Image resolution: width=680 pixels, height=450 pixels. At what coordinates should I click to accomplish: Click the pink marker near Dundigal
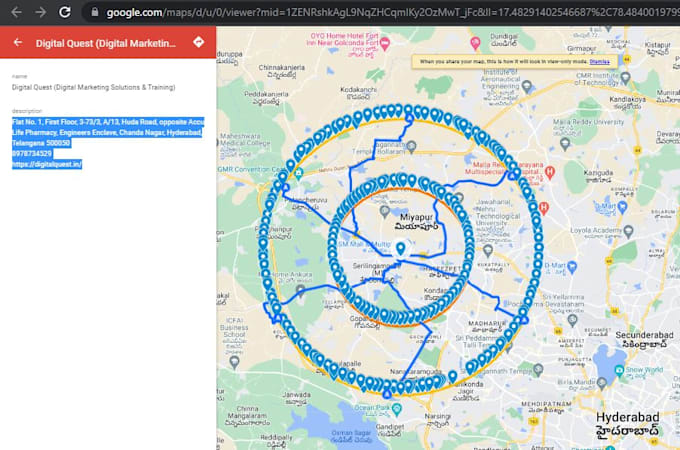click(x=475, y=43)
